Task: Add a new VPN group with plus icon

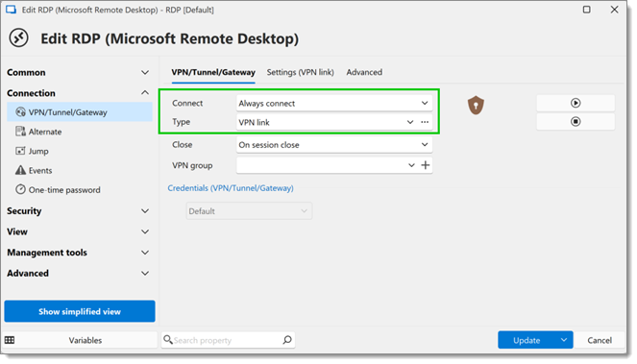Action: (x=426, y=165)
